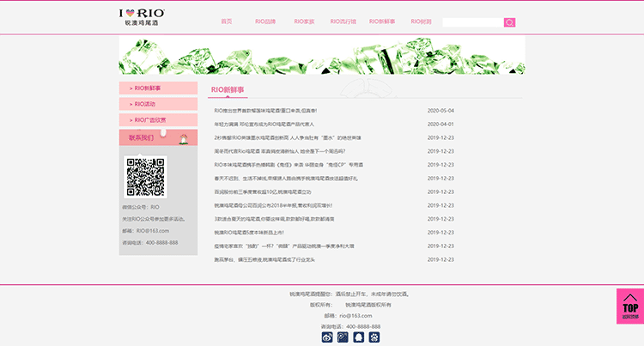Click the sidebar email RIO@163.com

153,231
